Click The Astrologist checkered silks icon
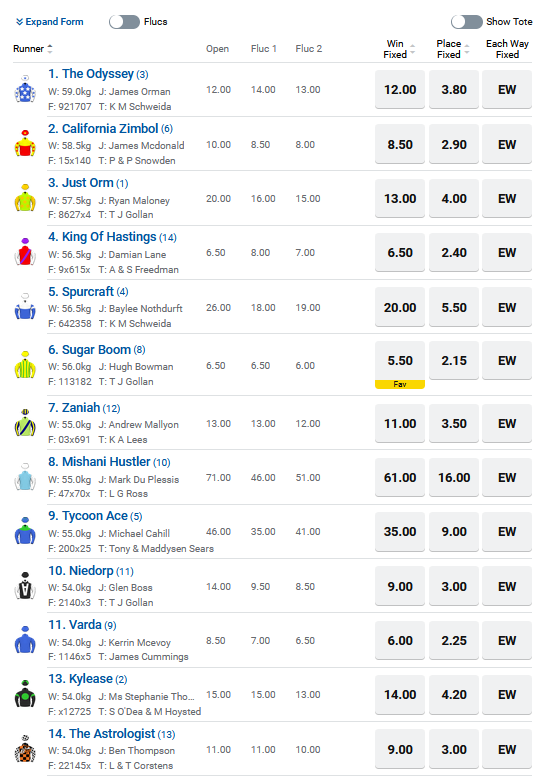 point(25,749)
